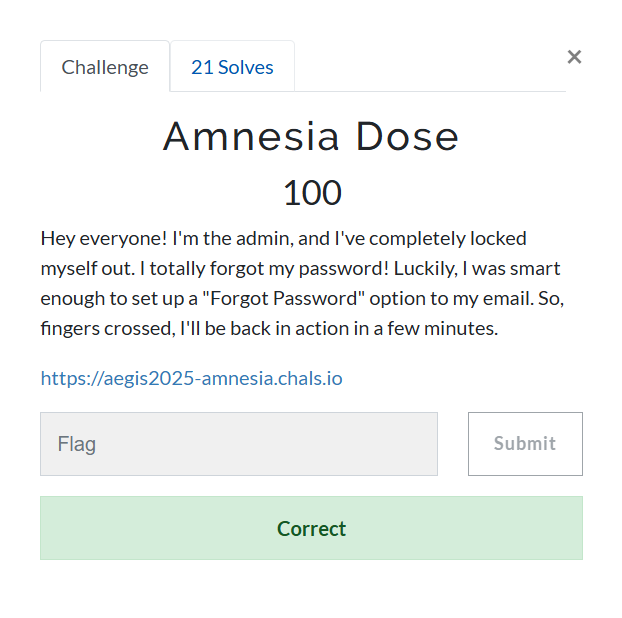Click the 100 point value
Image resolution: width=622 pixels, height=618 pixels.
(312, 193)
